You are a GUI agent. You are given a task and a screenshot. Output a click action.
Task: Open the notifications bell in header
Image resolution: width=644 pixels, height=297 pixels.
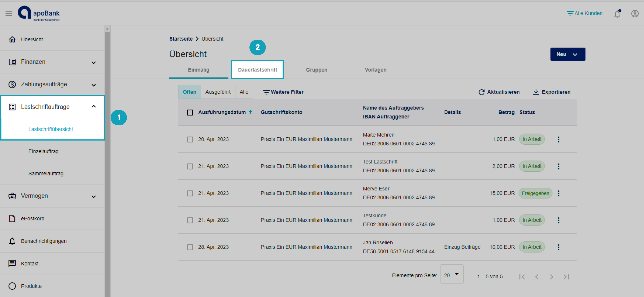coord(617,14)
